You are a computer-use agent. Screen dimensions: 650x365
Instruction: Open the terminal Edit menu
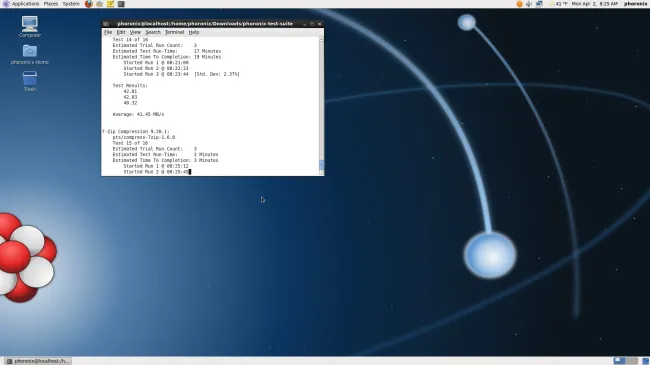(121, 32)
